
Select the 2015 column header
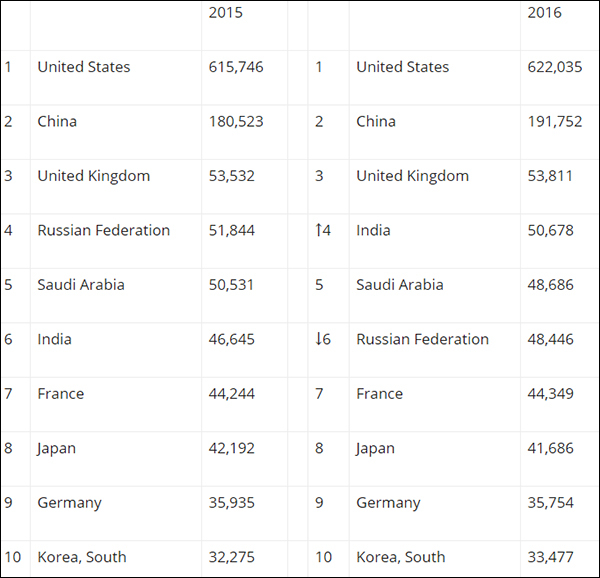pyautogui.click(x=225, y=13)
